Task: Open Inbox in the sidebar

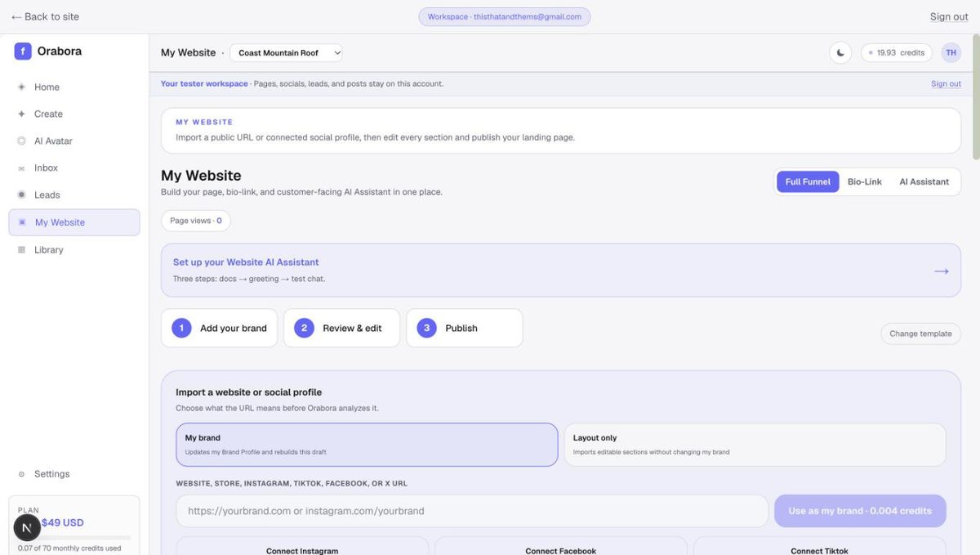Action: (x=74, y=168)
